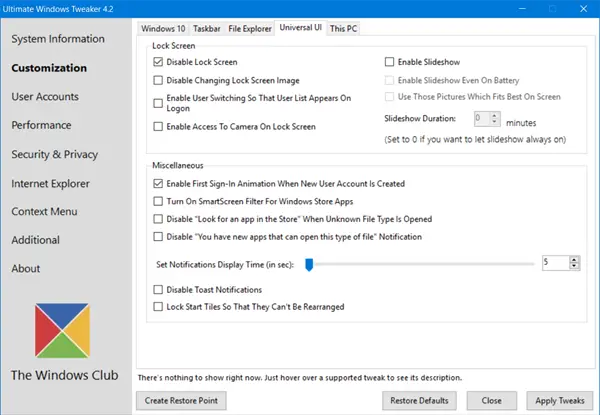This screenshot has width=600, height=415.
Task: Select the Universal UI tab
Action: (300, 28)
